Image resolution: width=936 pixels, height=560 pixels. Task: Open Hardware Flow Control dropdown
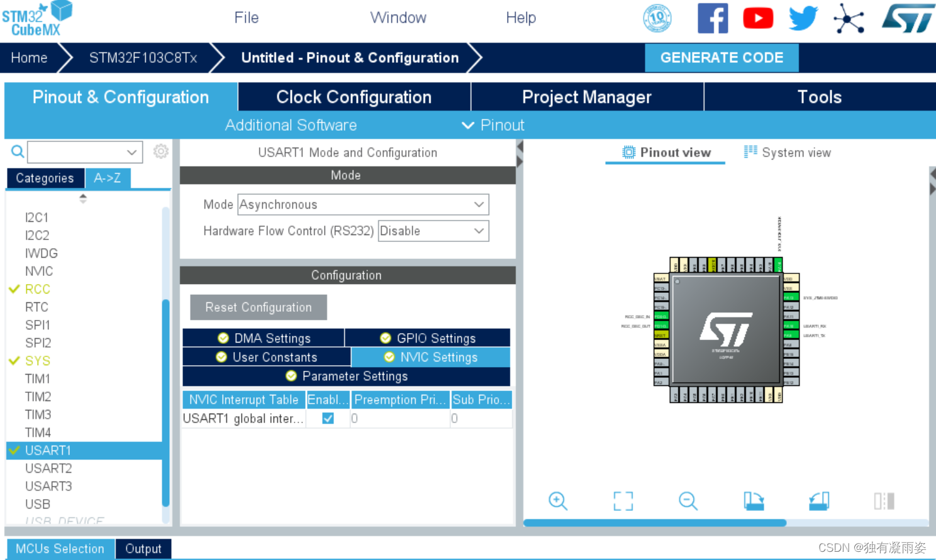433,231
